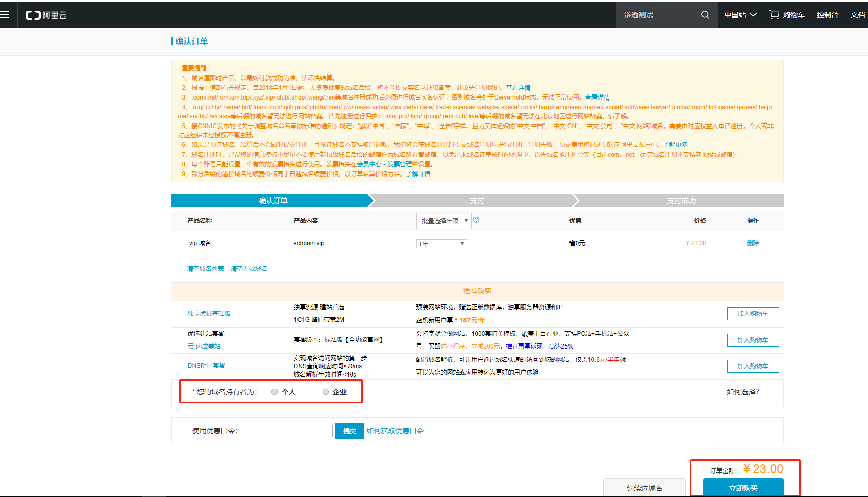Select 个人 as domain holder

pos(275,392)
